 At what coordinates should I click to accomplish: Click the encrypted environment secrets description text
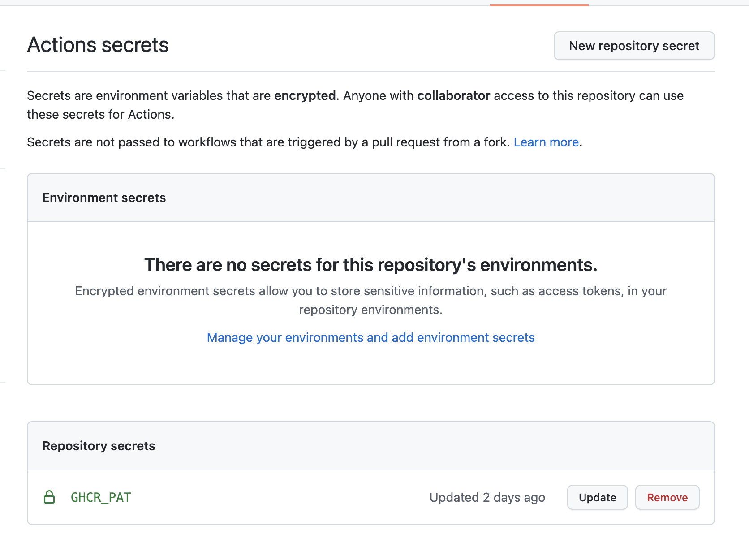coord(370,291)
